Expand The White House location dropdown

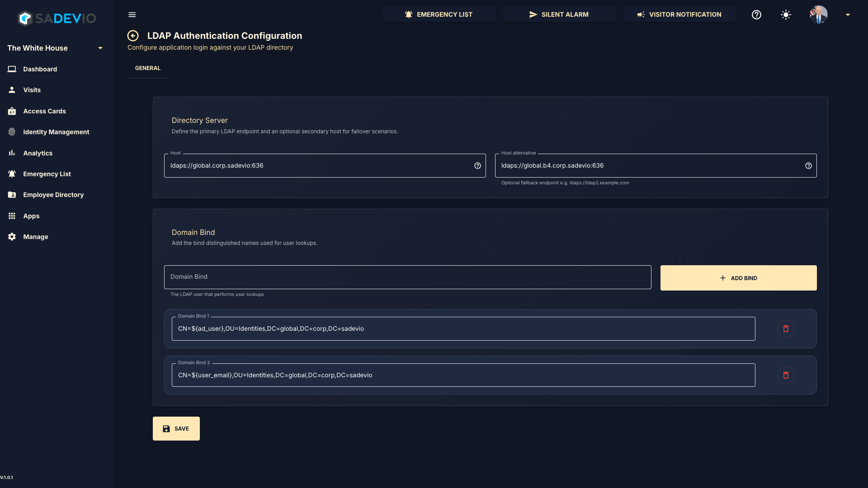point(100,48)
